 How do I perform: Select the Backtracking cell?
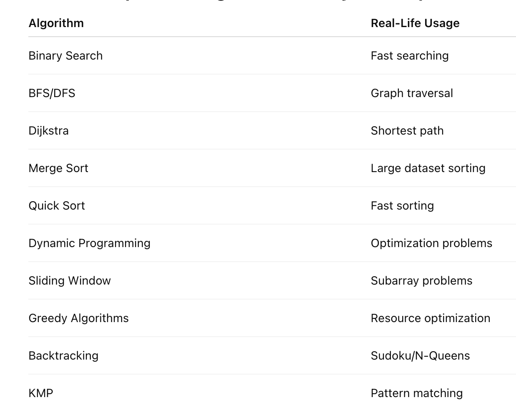coord(63,356)
